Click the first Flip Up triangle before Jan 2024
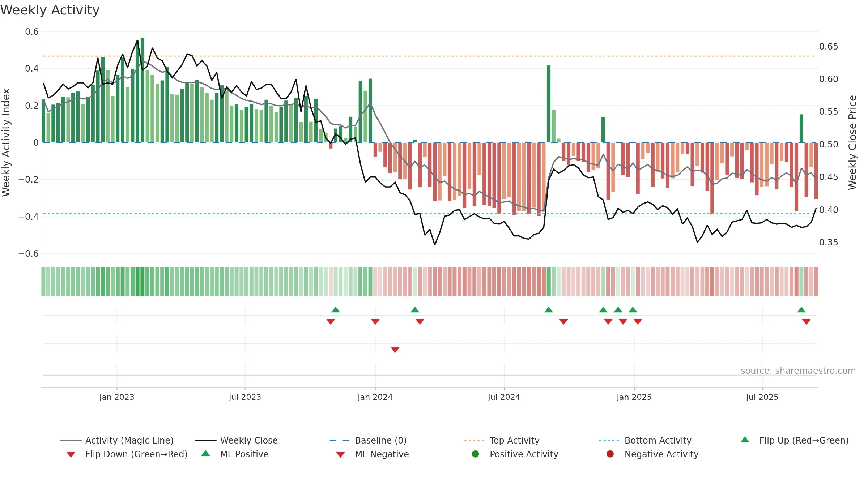Screen dimensions: 868x488 (x=336, y=310)
